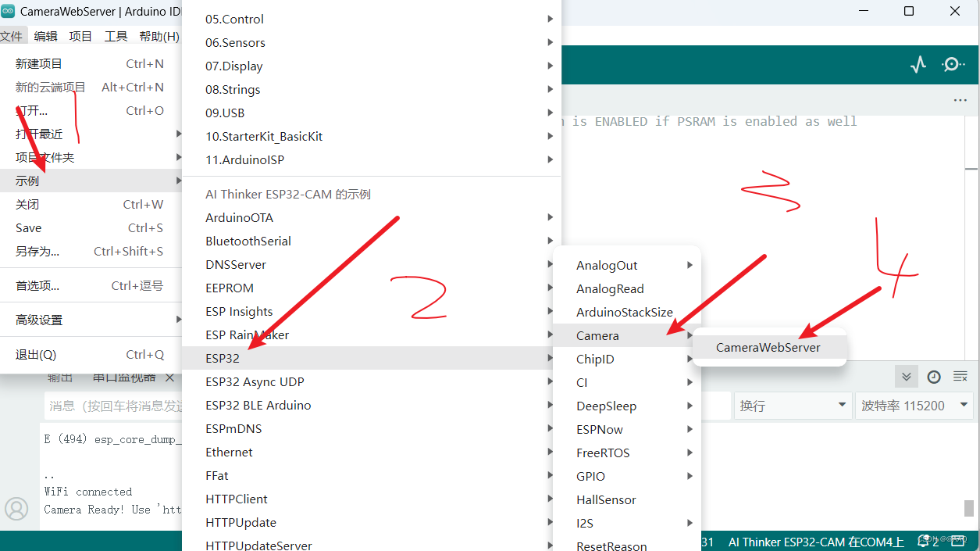Select the HallSensor example

point(627,499)
